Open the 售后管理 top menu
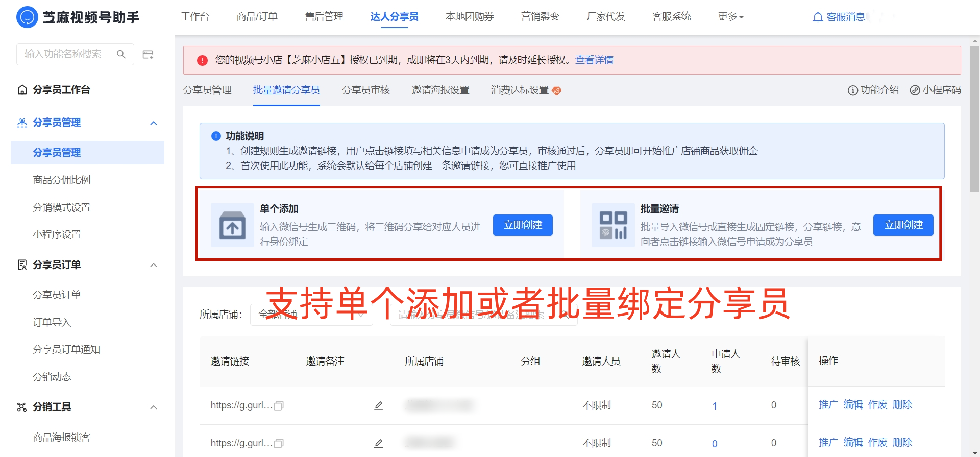The height and width of the screenshot is (457, 980). (x=324, y=17)
